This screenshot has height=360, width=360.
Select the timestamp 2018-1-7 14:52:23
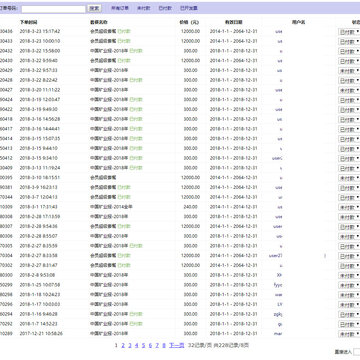(38, 324)
